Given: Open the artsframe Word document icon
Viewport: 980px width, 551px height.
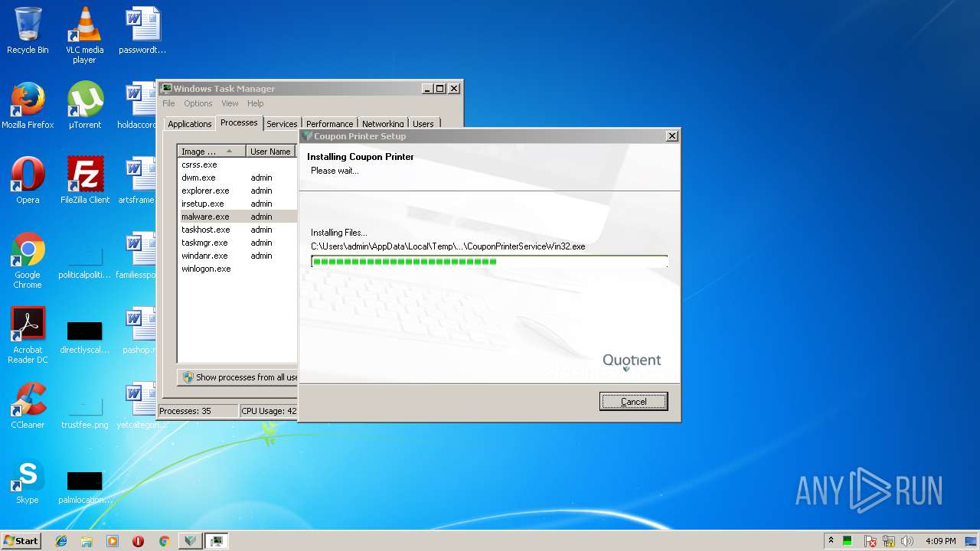Looking at the screenshot, I should [x=139, y=181].
